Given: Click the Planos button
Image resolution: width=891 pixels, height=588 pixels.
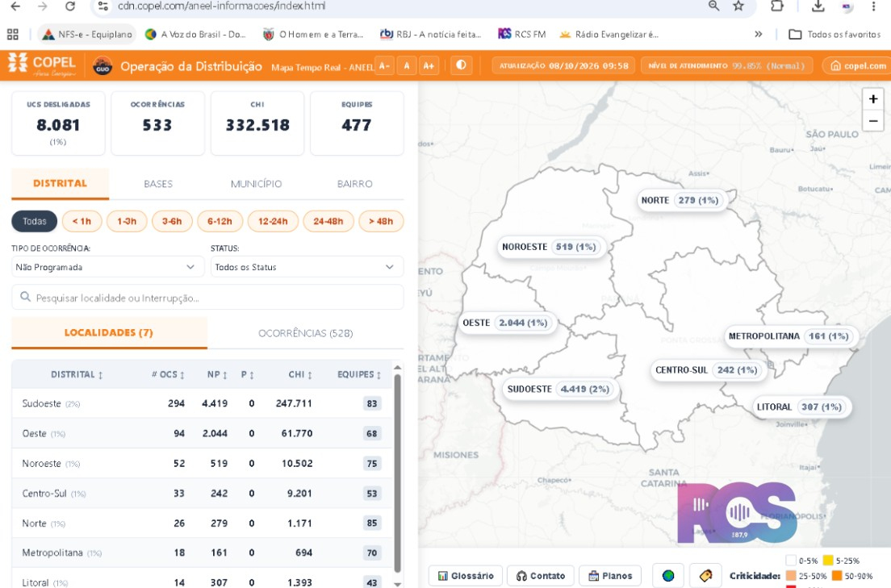Looking at the screenshot, I should 610,576.
